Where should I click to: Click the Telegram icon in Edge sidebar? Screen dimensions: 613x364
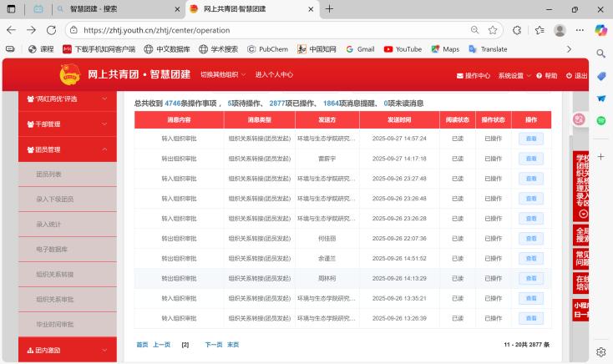tap(600, 98)
